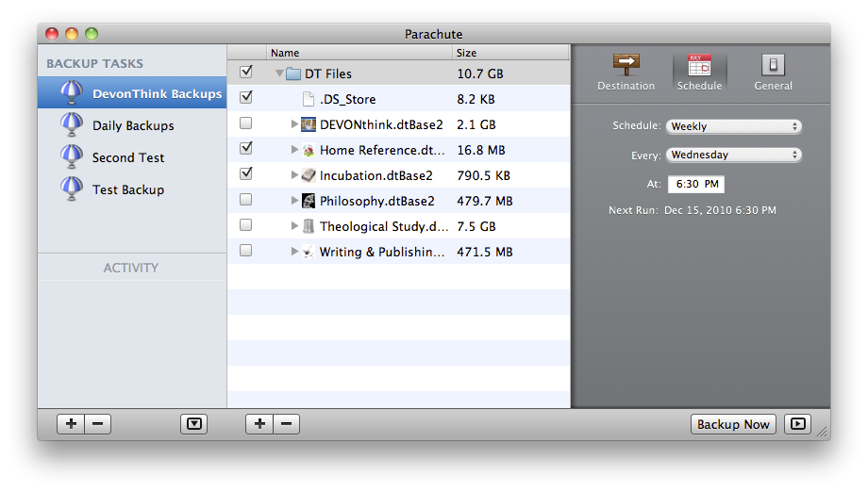Click the Backup Now button
Image resolution: width=868 pixels, height=492 pixels.
(733, 424)
